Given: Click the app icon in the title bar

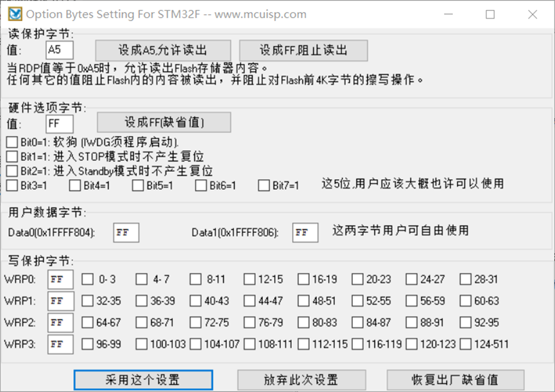Looking at the screenshot, I should (15, 14).
